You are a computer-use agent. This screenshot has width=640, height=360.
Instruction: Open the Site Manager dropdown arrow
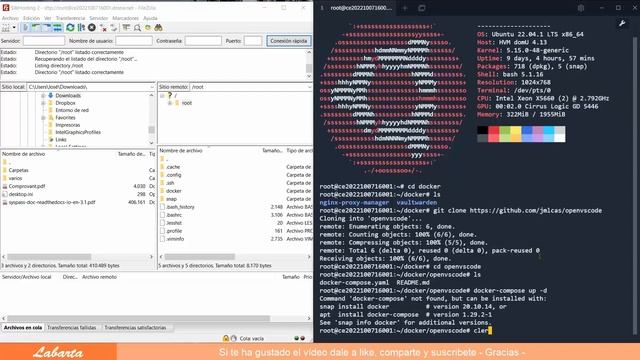[x=14, y=28]
